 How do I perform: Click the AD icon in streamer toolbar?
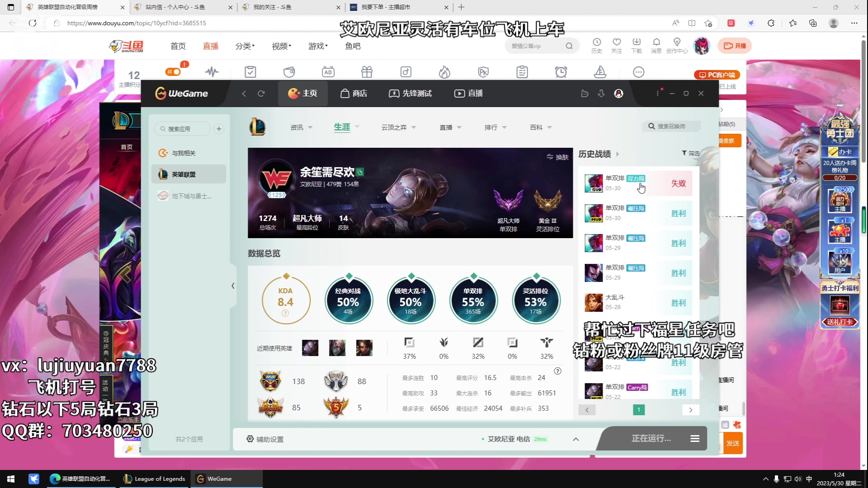click(x=328, y=72)
